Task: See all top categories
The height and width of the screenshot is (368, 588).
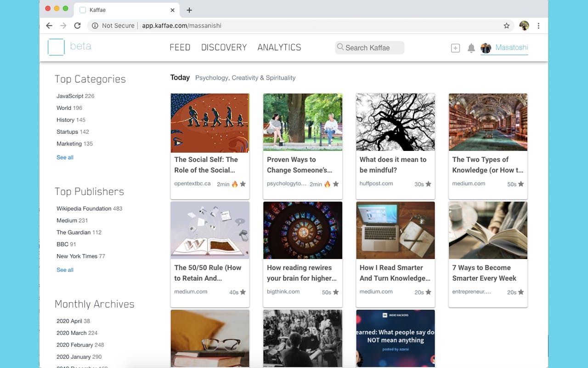Action: [x=65, y=157]
